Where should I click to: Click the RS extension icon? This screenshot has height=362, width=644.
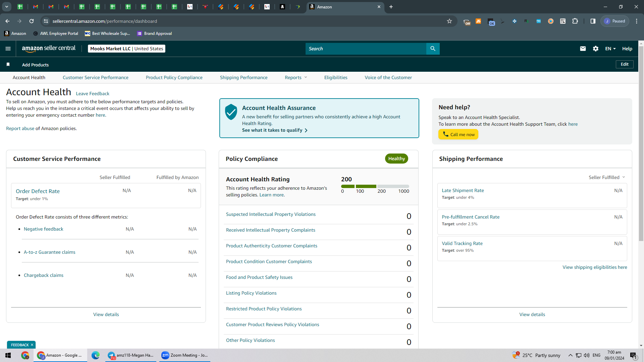click(527, 21)
